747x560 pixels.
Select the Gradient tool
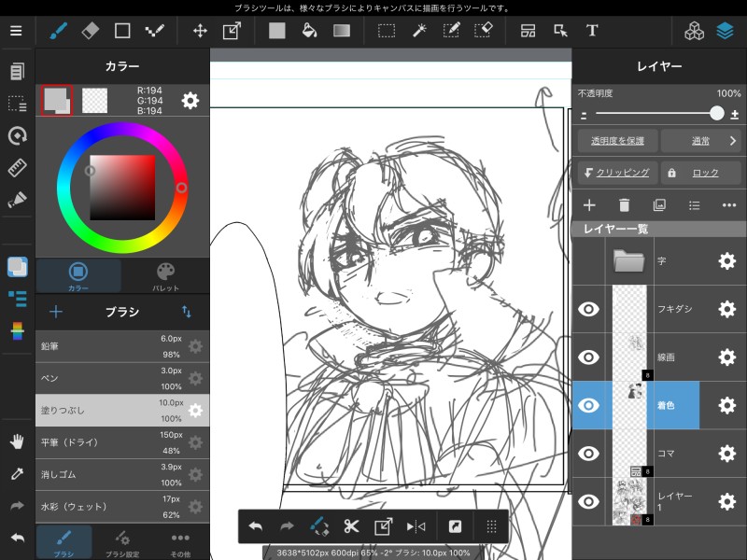342,31
